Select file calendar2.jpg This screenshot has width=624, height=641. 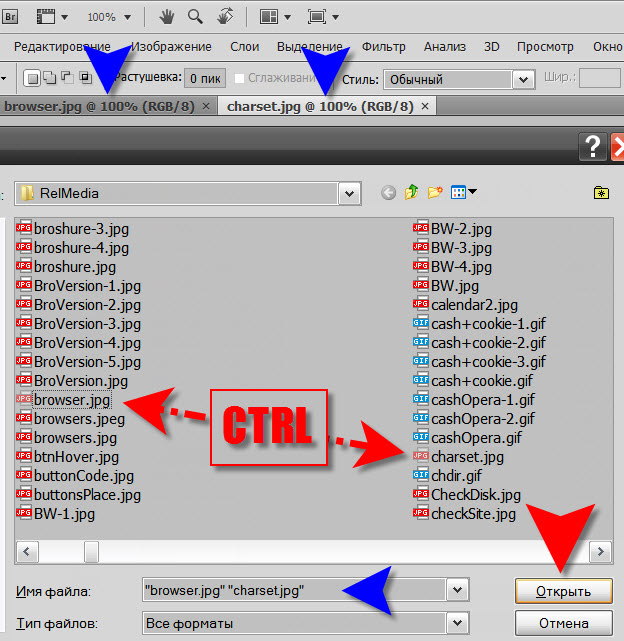[x=466, y=305]
